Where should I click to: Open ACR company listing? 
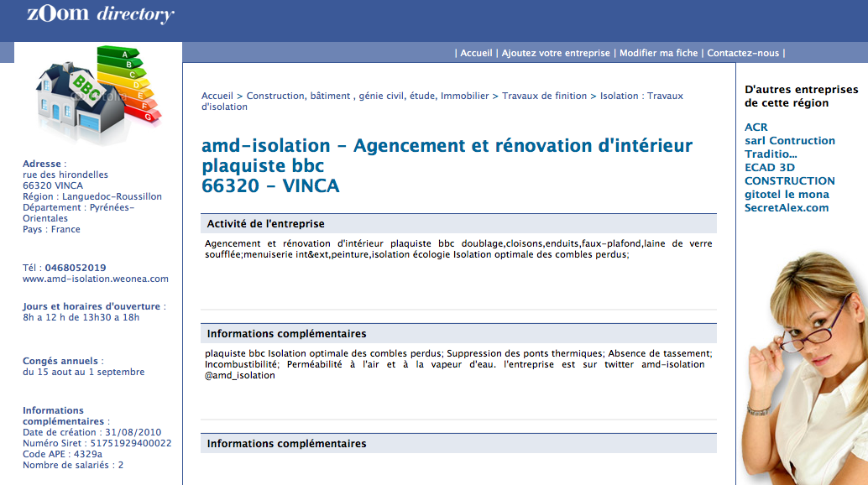tap(756, 128)
